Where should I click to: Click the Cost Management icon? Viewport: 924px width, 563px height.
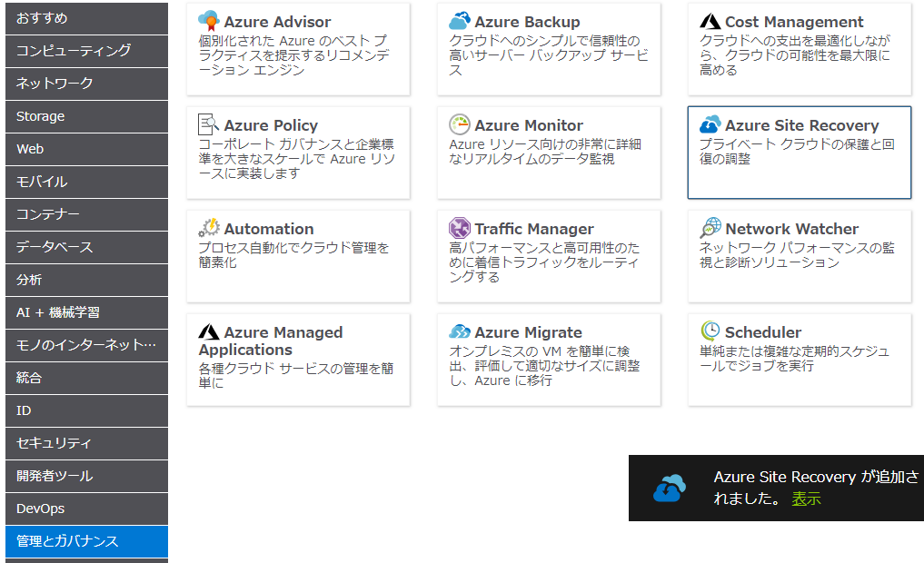click(x=710, y=21)
